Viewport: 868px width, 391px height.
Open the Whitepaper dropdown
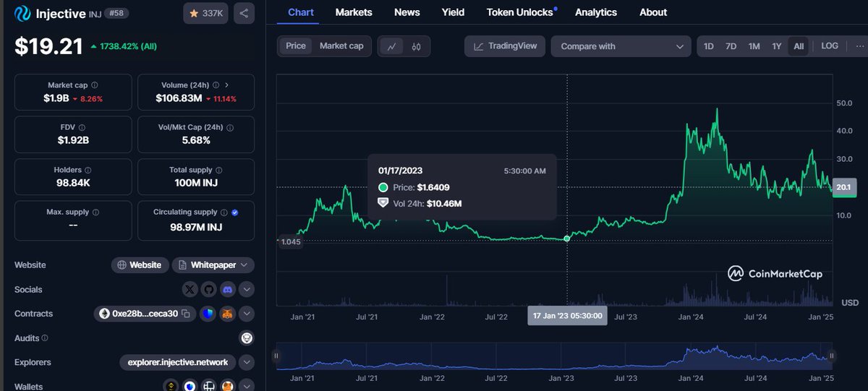click(x=213, y=265)
